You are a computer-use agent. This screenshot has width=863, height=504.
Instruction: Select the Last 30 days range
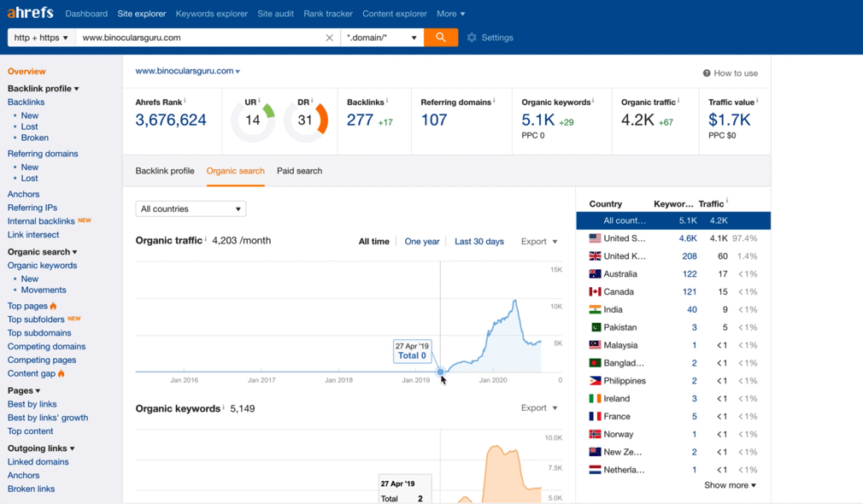[478, 242]
